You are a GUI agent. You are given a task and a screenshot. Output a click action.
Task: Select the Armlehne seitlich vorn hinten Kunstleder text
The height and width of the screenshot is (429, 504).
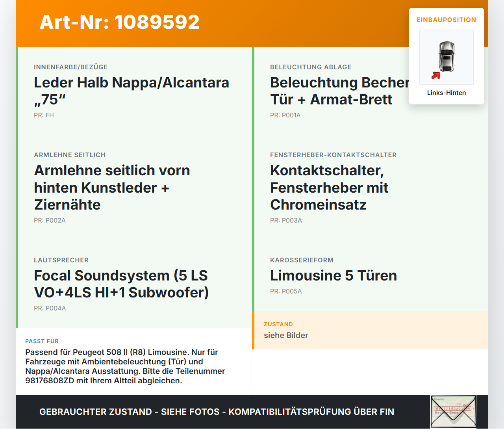tap(112, 188)
